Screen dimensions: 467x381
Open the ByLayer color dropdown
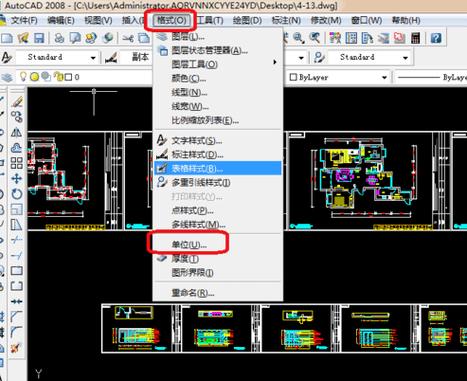click(338, 77)
